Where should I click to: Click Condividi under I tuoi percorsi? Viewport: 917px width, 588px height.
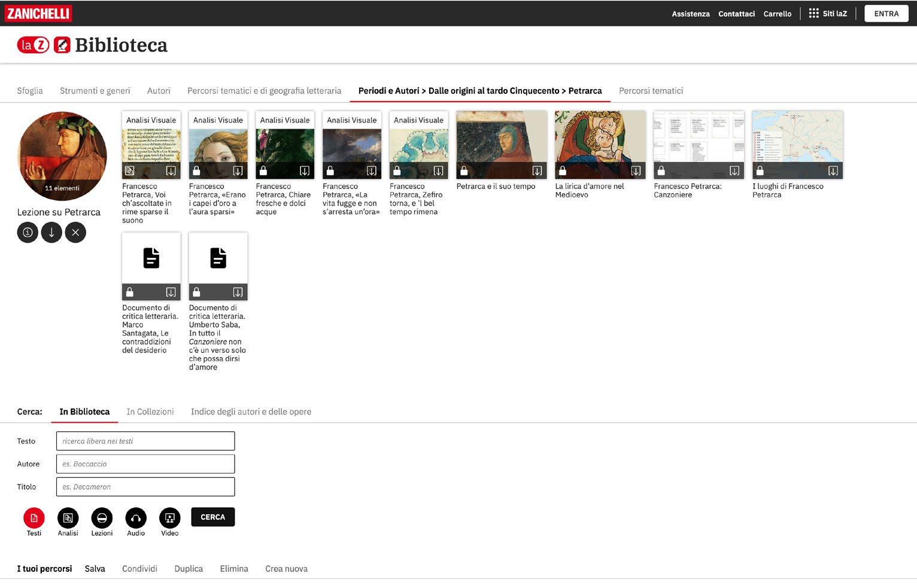click(139, 569)
